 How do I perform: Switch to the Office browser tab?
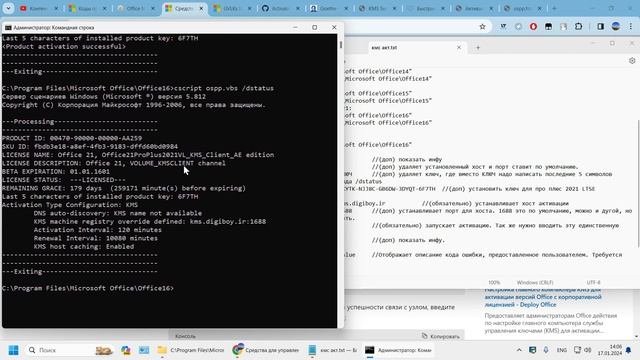pos(136,8)
